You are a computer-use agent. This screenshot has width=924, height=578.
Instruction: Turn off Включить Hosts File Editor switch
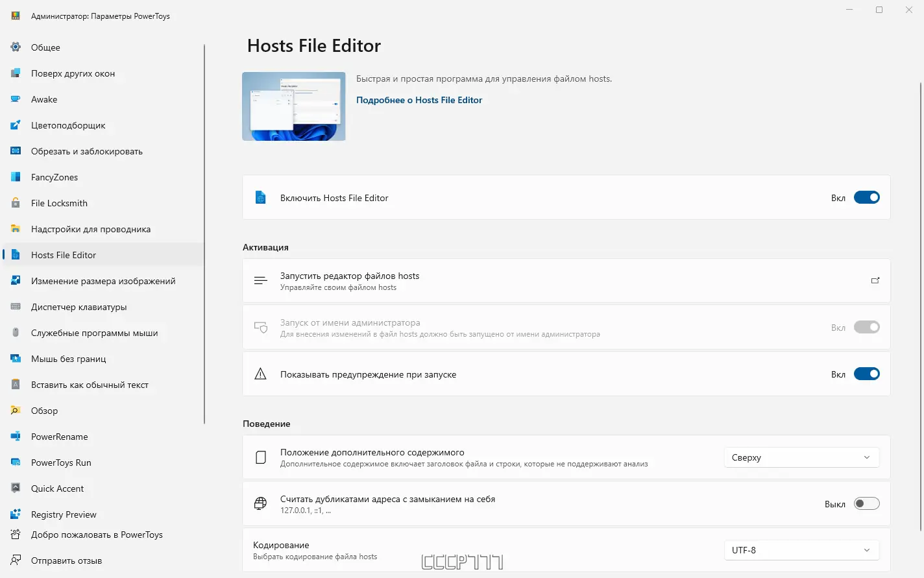click(866, 197)
